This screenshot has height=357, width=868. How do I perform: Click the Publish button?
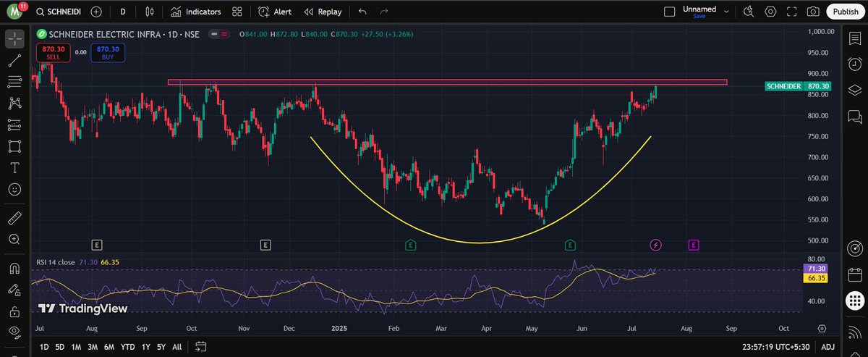[x=845, y=12]
